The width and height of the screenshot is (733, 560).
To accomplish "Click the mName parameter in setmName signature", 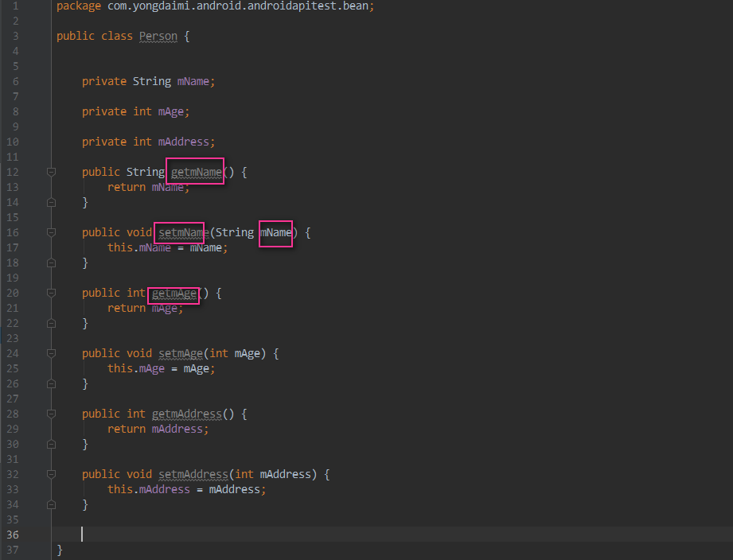I will point(276,232).
